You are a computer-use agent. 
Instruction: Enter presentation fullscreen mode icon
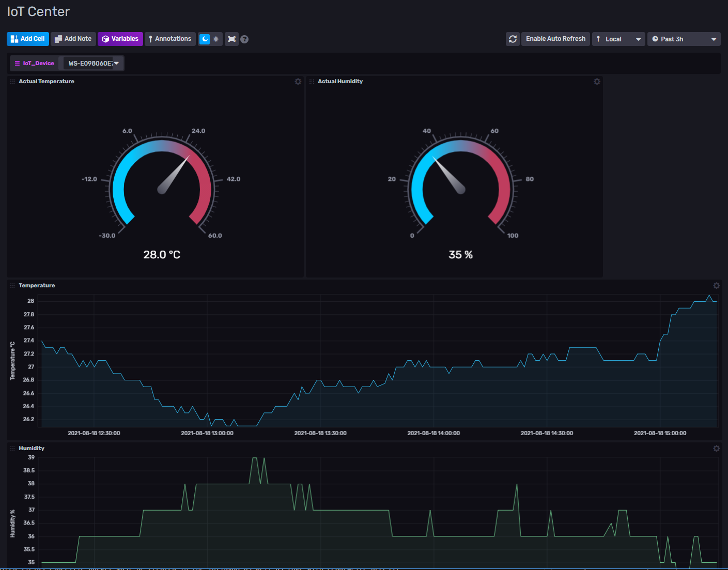coord(231,39)
